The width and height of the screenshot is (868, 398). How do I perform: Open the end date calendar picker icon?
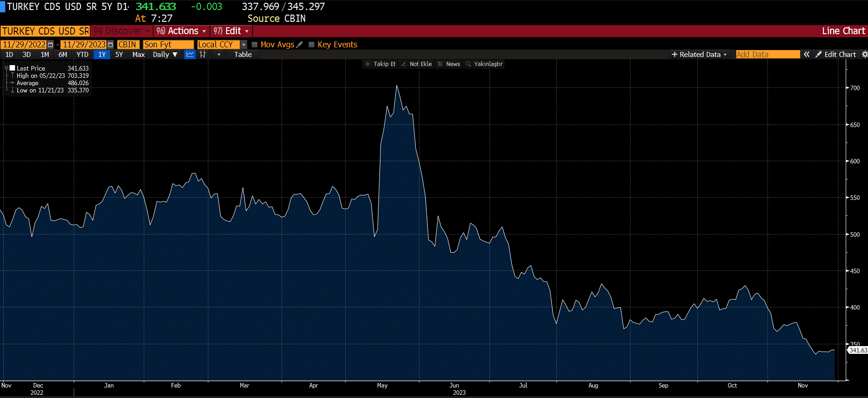[x=110, y=45]
